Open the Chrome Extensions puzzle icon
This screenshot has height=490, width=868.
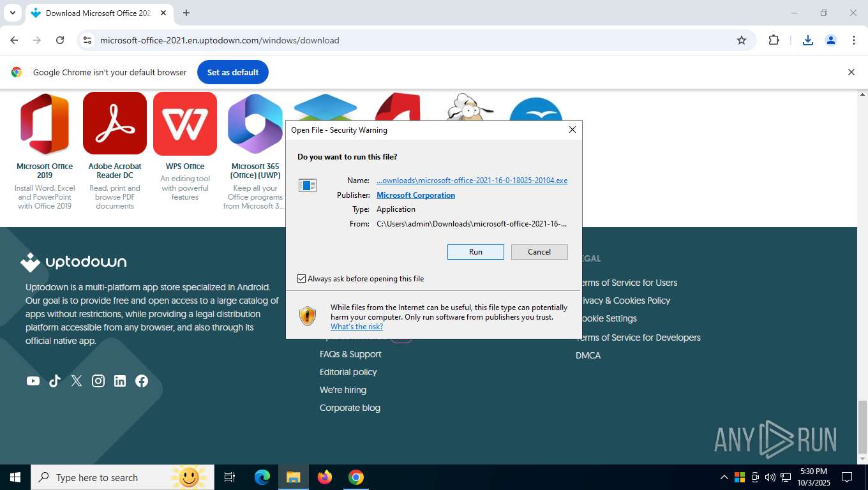coord(774,40)
